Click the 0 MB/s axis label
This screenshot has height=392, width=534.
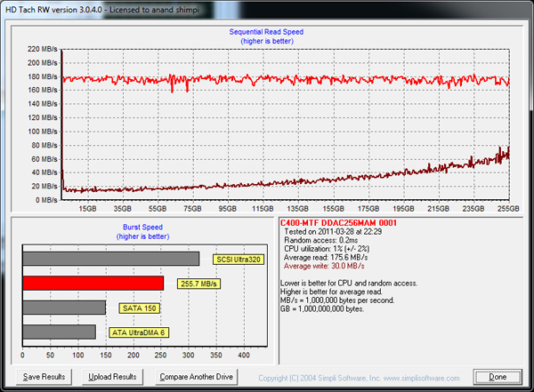(x=46, y=200)
